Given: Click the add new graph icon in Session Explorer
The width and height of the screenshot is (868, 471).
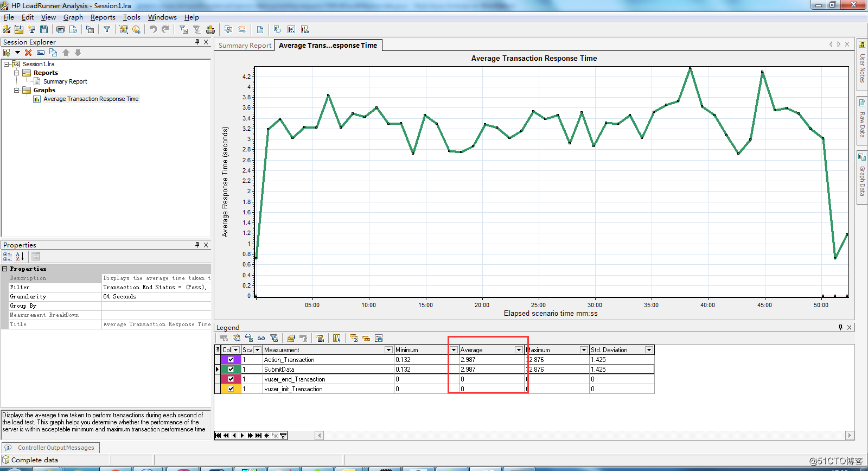Looking at the screenshot, I should coord(7,53).
